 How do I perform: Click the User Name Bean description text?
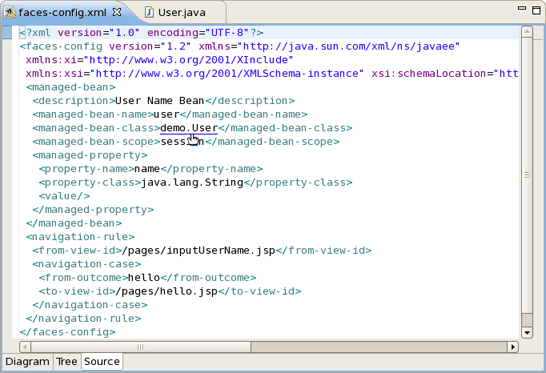[x=159, y=101]
